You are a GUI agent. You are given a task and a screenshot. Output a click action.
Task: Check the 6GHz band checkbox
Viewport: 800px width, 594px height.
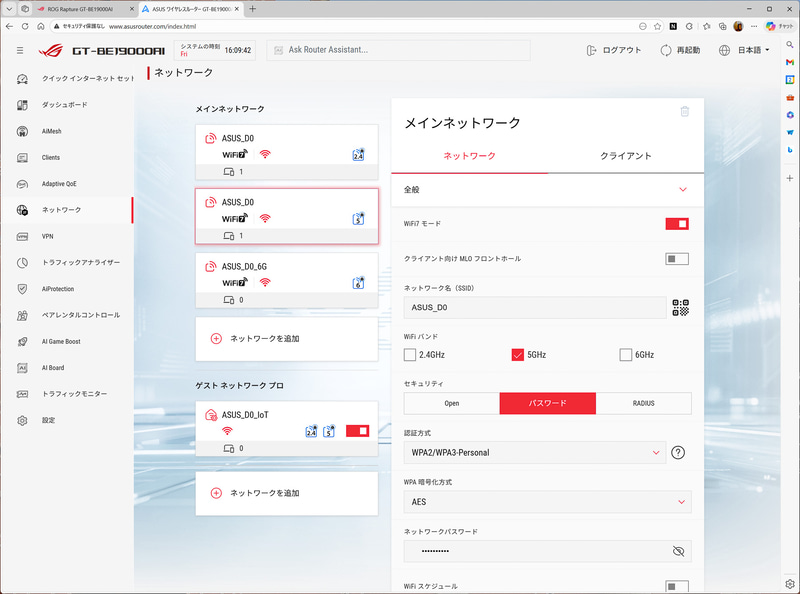(x=626, y=355)
